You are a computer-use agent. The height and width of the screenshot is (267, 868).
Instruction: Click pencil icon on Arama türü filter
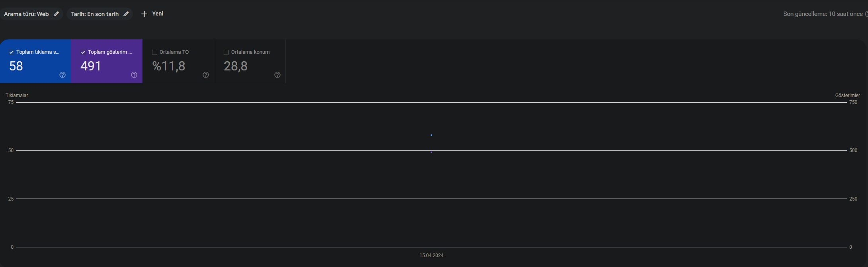coord(56,14)
